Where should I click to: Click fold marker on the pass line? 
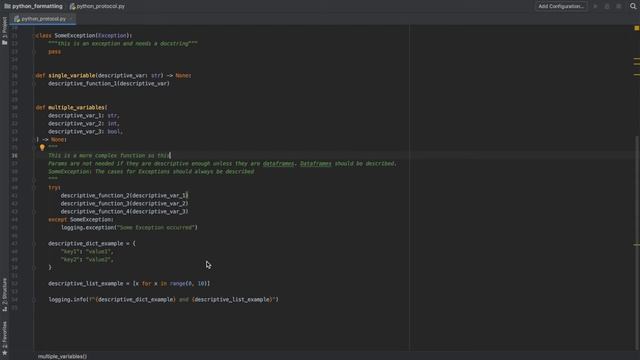click(35, 52)
